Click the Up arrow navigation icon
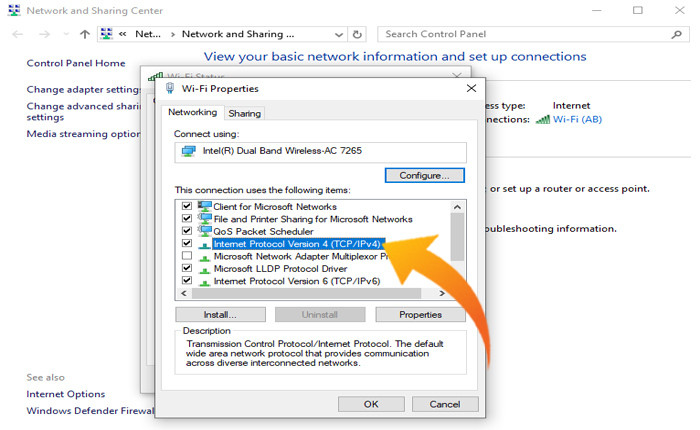The image size is (700, 430). tap(85, 34)
